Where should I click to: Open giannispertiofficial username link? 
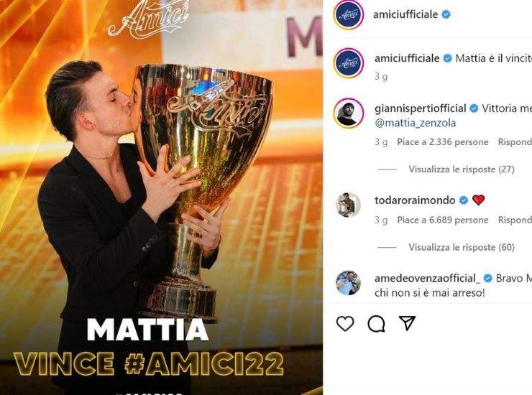(421, 108)
